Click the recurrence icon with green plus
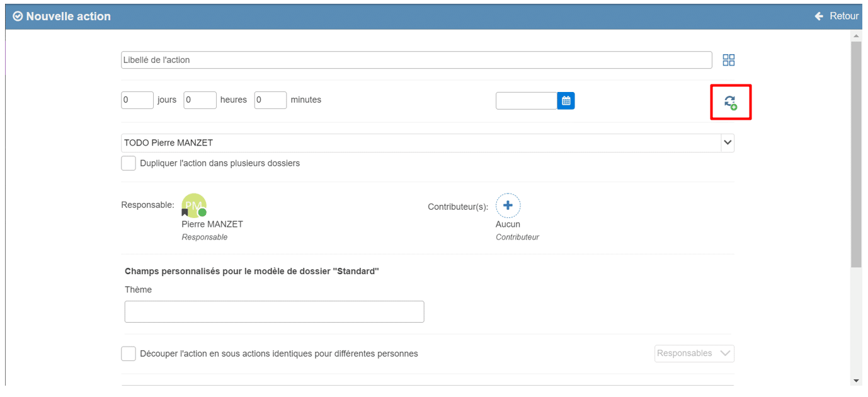Screen dimensions: 868x397 coord(730,102)
